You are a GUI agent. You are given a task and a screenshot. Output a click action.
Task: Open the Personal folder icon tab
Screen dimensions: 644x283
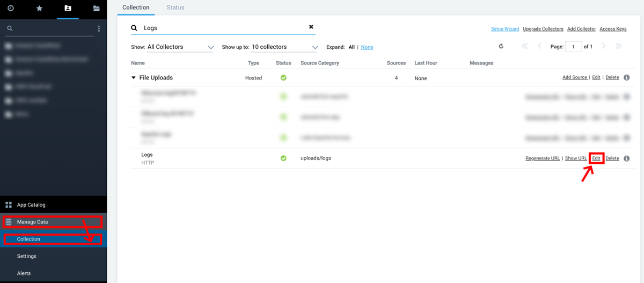coord(68,8)
